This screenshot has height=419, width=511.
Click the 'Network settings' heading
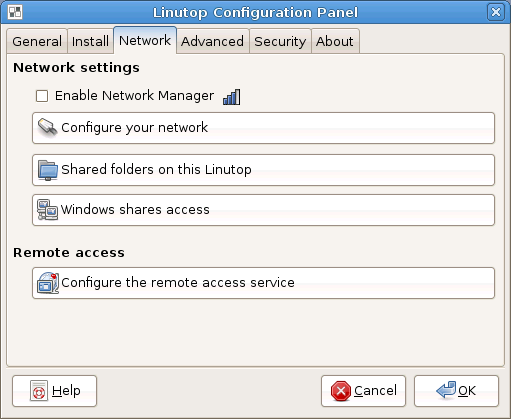[76, 68]
